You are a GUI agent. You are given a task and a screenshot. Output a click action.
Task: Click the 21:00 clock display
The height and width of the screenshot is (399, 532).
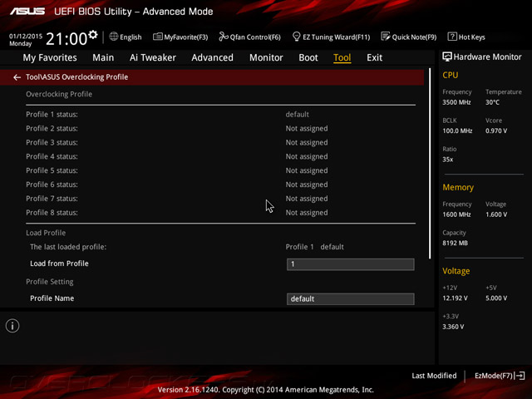point(66,39)
